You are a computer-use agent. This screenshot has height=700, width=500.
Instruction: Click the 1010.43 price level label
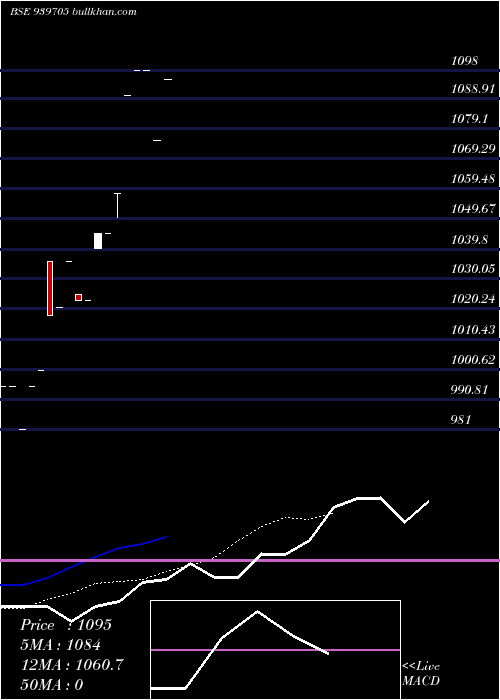tap(473, 330)
